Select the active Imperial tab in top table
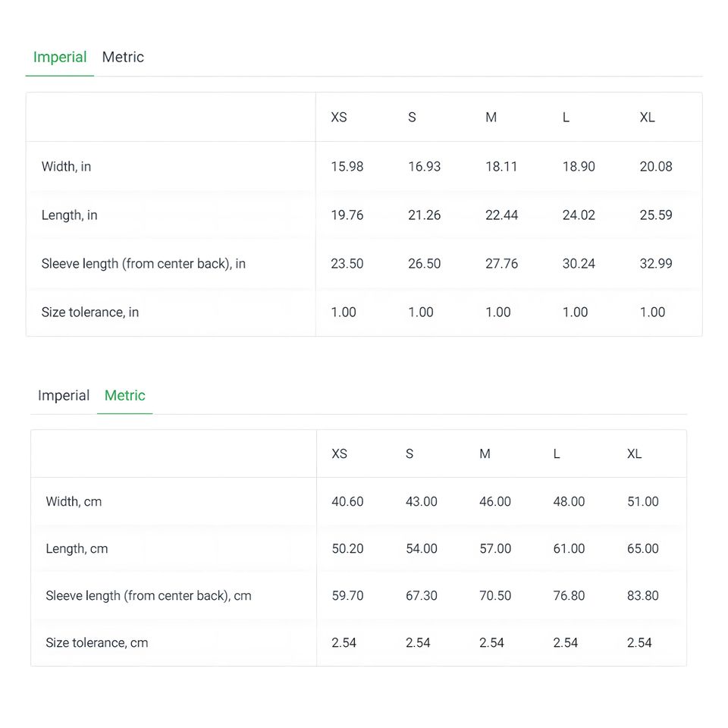This screenshot has height=728, width=728. 60,58
